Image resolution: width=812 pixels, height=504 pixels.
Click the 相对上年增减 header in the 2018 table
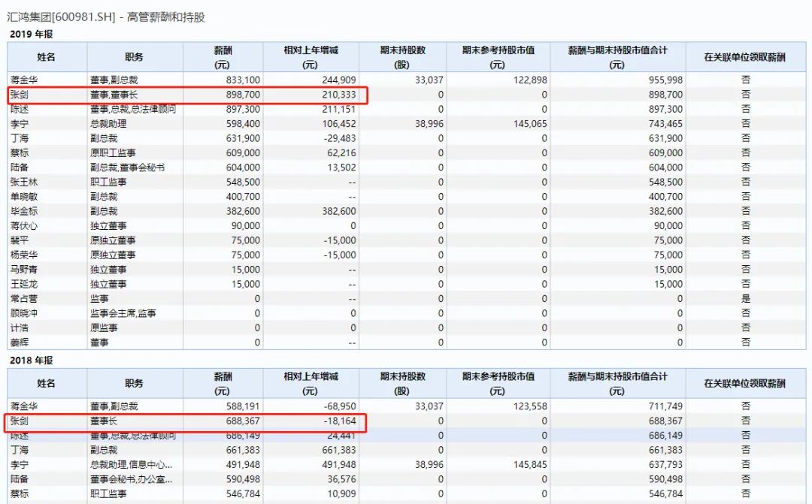click(x=311, y=383)
